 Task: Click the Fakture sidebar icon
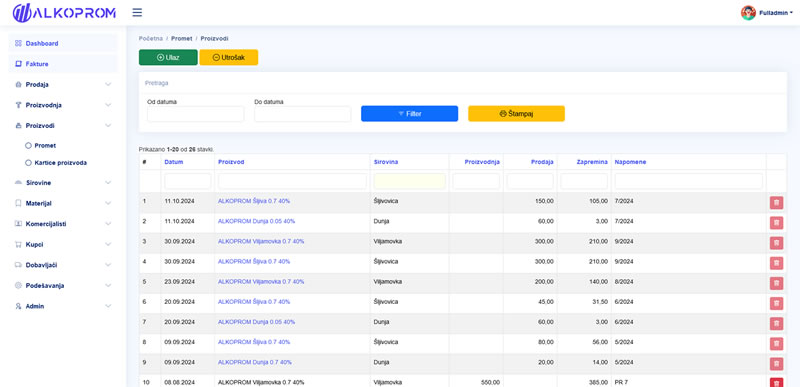click(x=18, y=64)
